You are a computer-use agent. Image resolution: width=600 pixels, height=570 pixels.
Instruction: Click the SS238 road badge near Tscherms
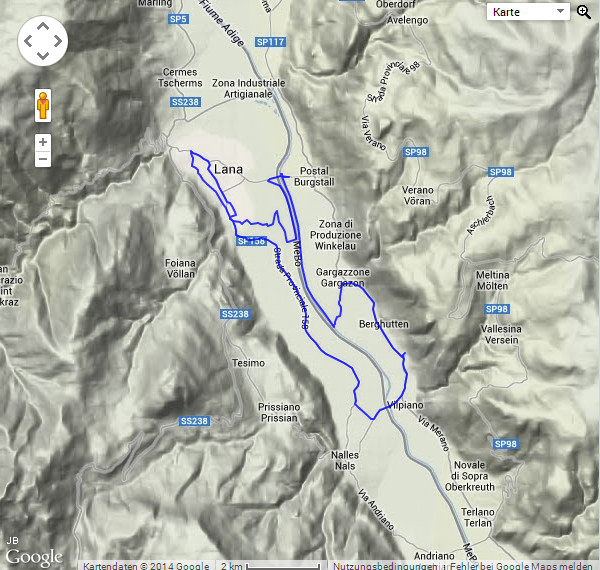click(x=186, y=102)
